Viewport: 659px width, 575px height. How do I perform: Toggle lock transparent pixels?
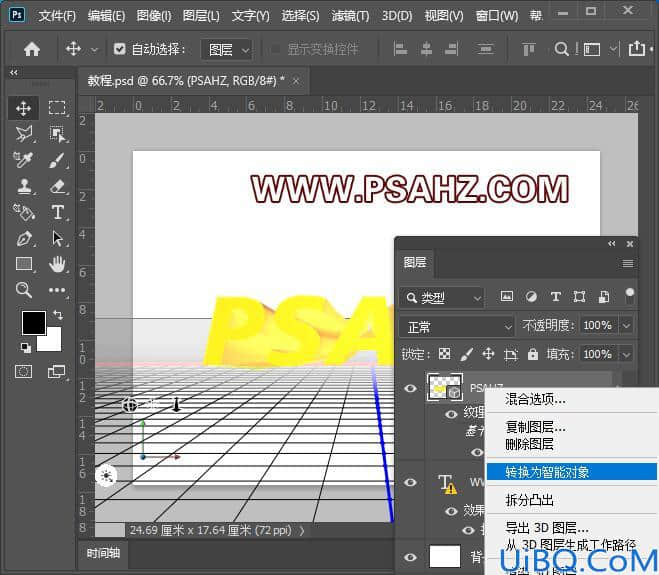(x=444, y=354)
